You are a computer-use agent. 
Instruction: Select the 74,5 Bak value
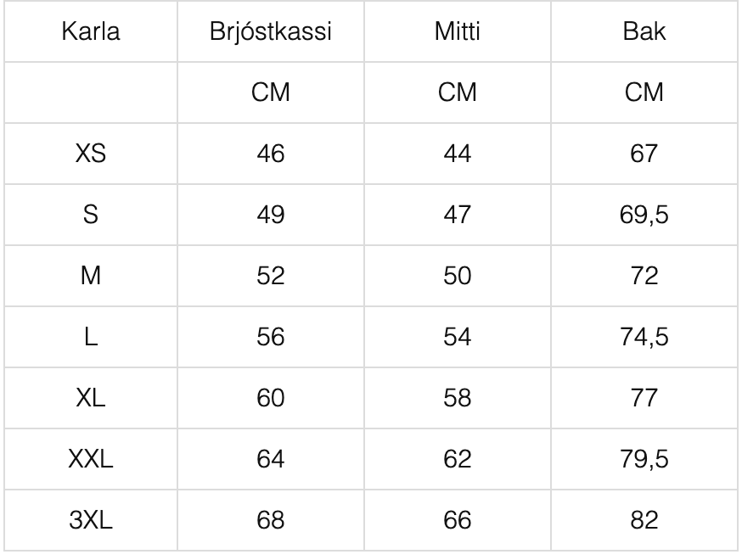pyautogui.click(x=644, y=337)
